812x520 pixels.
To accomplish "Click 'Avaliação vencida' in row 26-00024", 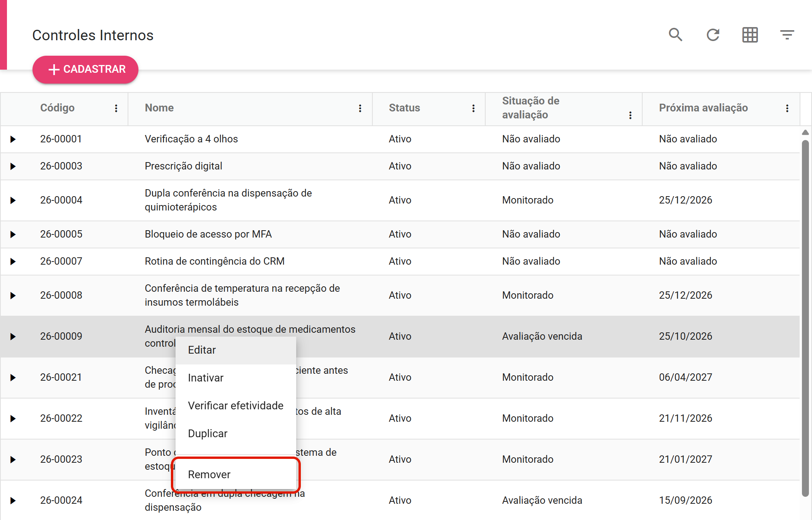I will point(542,500).
